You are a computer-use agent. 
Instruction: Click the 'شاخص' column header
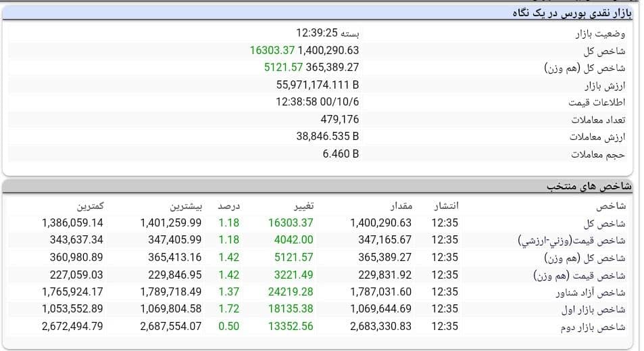[611, 206]
